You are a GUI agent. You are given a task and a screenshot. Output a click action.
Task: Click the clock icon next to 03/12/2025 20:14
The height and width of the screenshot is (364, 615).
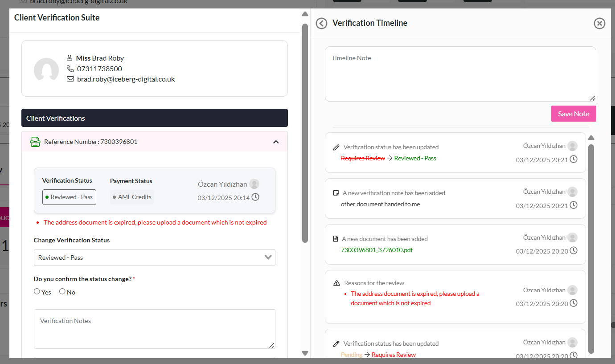(255, 197)
